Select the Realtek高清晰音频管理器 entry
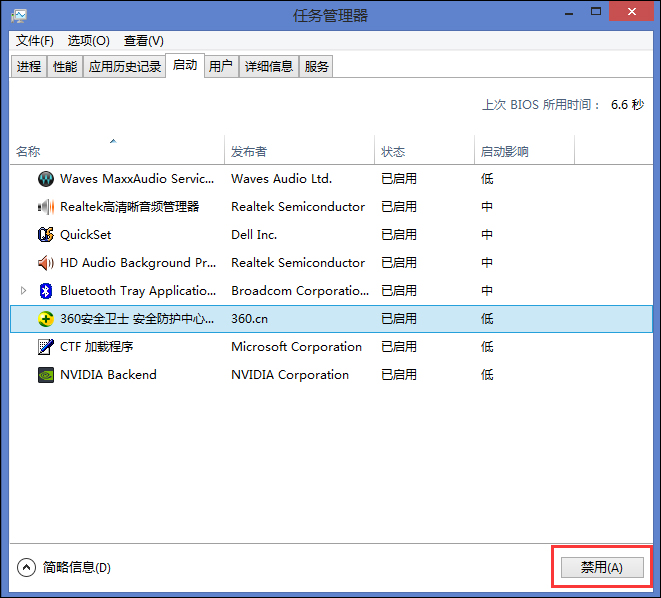Viewport: 661px width, 598px height. coord(129,207)
